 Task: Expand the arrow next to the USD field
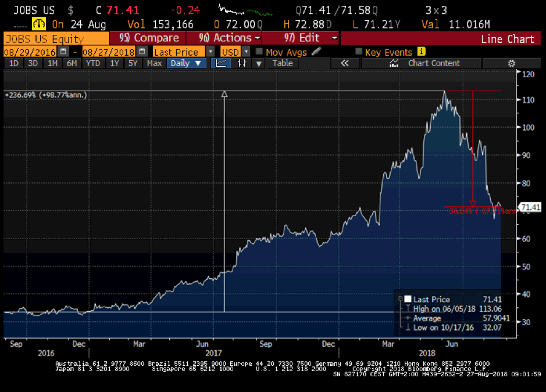246,52
